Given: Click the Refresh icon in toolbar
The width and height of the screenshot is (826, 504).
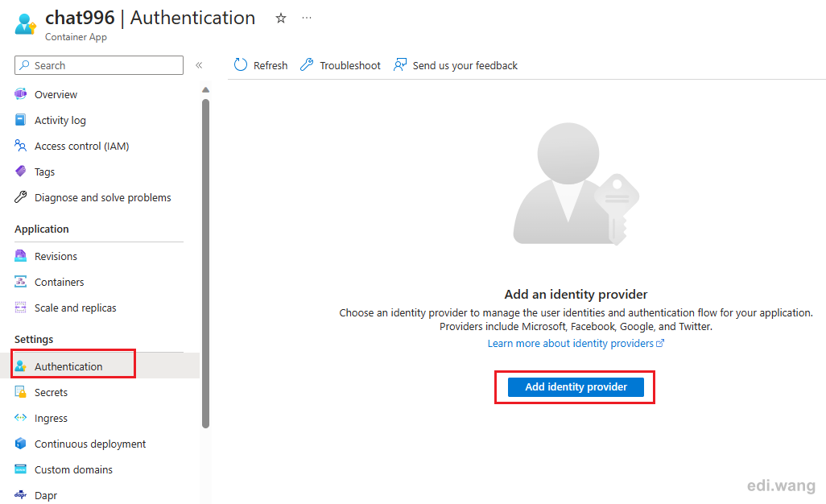Looking at the screenshot, I should (x=240, y=64).
